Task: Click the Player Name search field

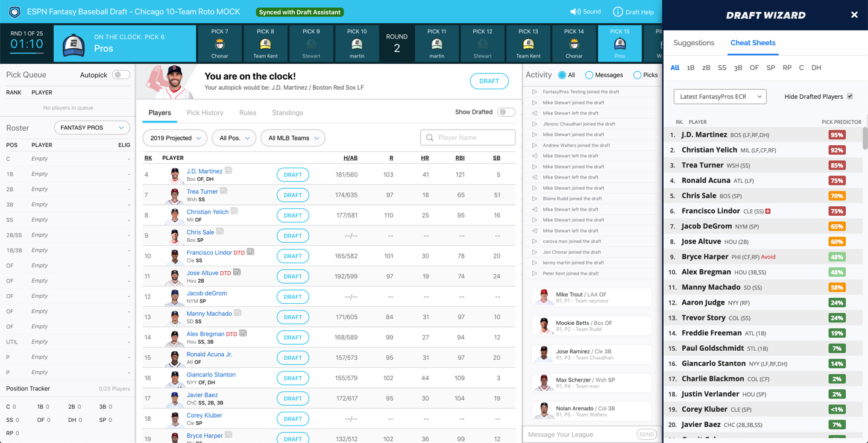Action: 468,137
